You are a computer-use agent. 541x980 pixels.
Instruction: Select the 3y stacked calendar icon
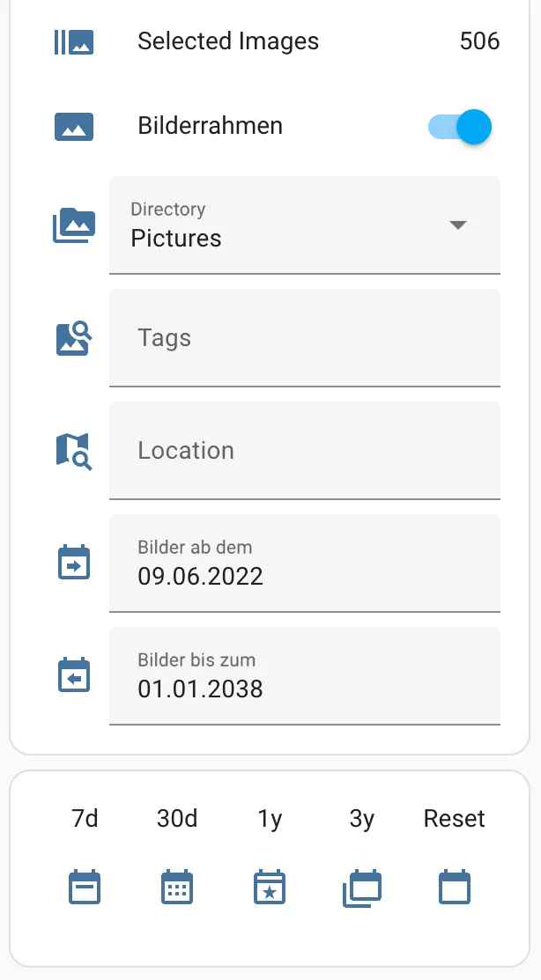pyautogui.click(x=362, y=888)
